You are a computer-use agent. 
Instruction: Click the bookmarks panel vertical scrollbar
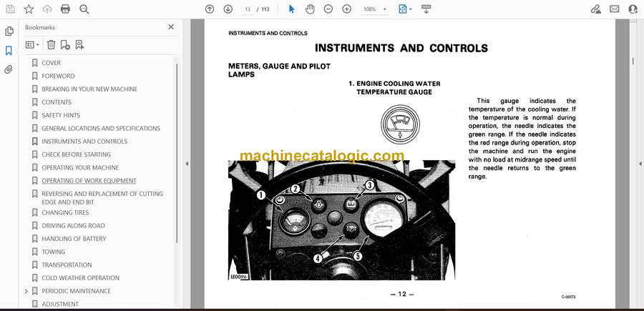pos(177,152)
